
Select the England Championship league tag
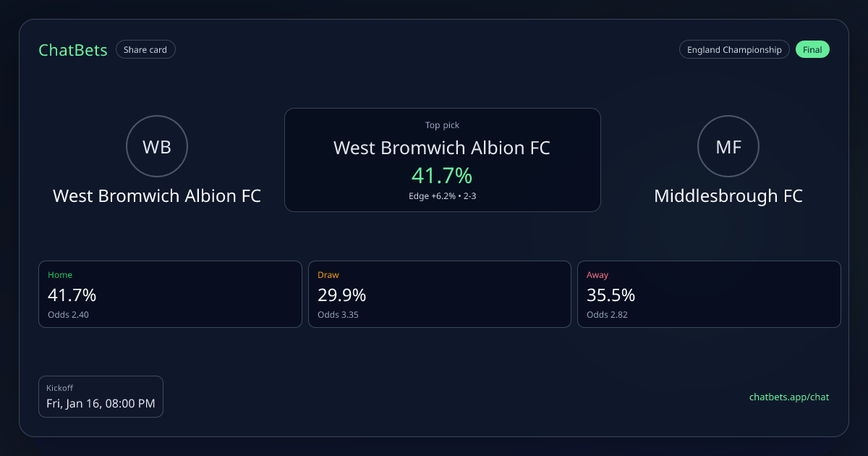734,50
